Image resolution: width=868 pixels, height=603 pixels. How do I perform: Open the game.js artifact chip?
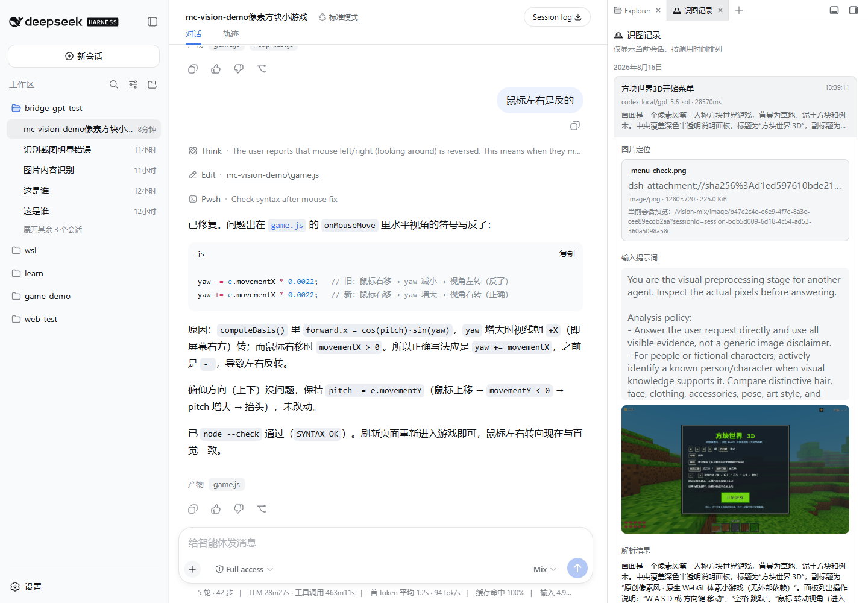227,484
